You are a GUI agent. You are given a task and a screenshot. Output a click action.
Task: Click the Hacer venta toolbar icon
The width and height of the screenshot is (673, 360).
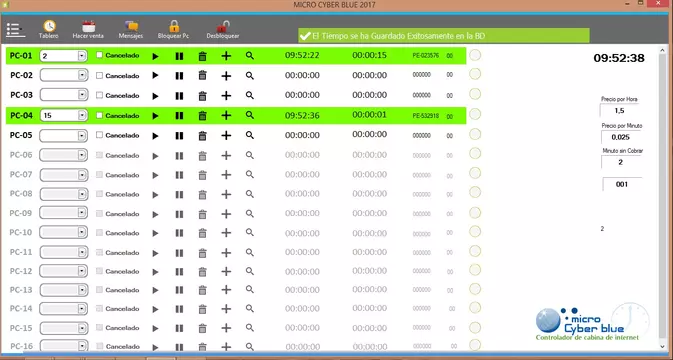(x=88, y=27)
